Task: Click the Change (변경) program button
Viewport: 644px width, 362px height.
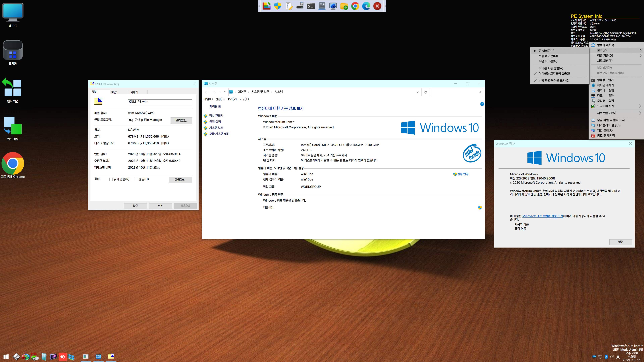Action: click(x=181, y=121)
